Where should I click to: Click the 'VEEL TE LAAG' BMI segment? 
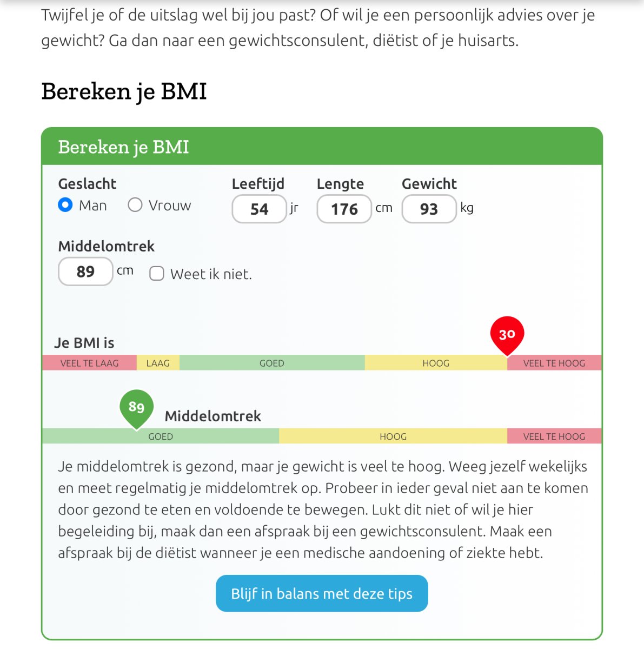click(x=89, y=363)
